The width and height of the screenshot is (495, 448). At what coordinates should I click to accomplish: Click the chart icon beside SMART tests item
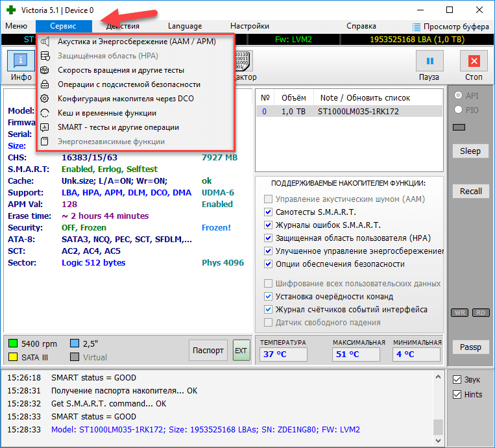[45, 127]
